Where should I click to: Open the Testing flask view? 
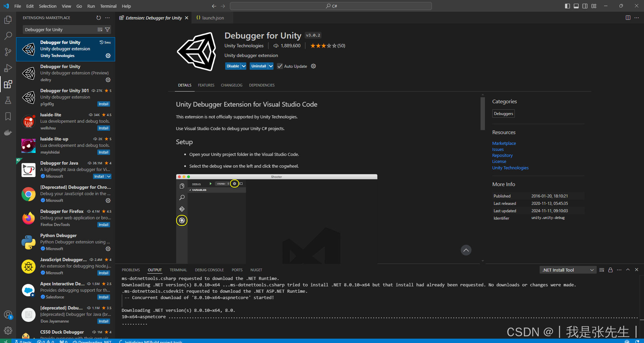click(x=8, y=100)
